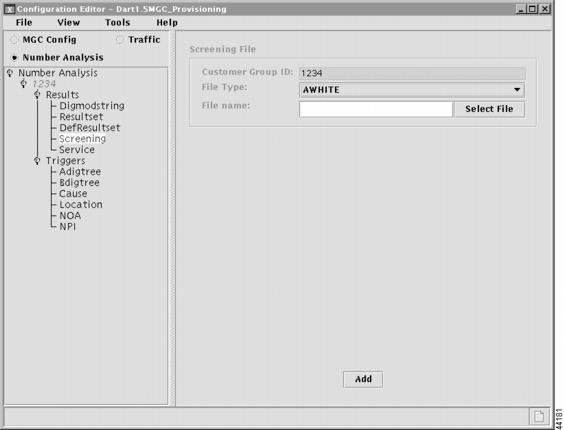
Task: Click the File name input field
Action: [x=376, y=109]
